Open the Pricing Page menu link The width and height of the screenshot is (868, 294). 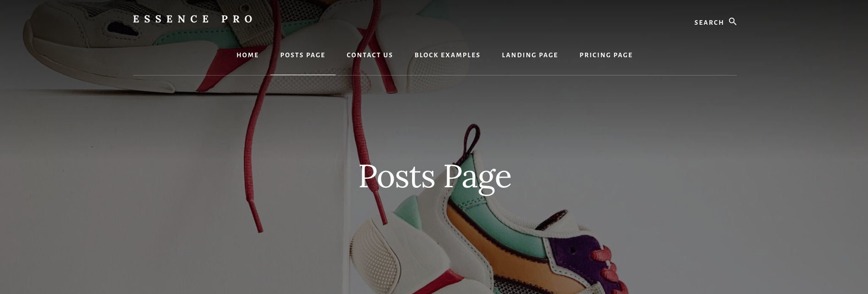point(606,55)
